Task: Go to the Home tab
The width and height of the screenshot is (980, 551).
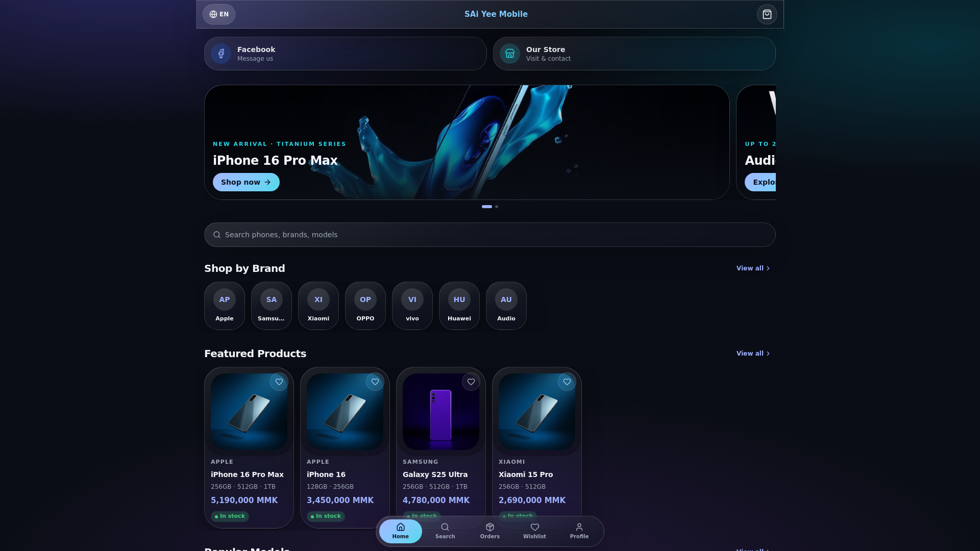Action: pyautogui.click(x=401, y=531)
